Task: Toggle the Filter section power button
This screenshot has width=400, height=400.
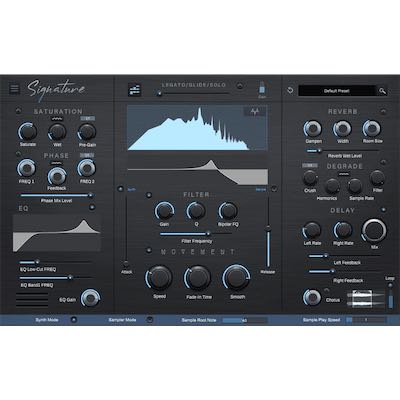Action: [x=149, y=195]
